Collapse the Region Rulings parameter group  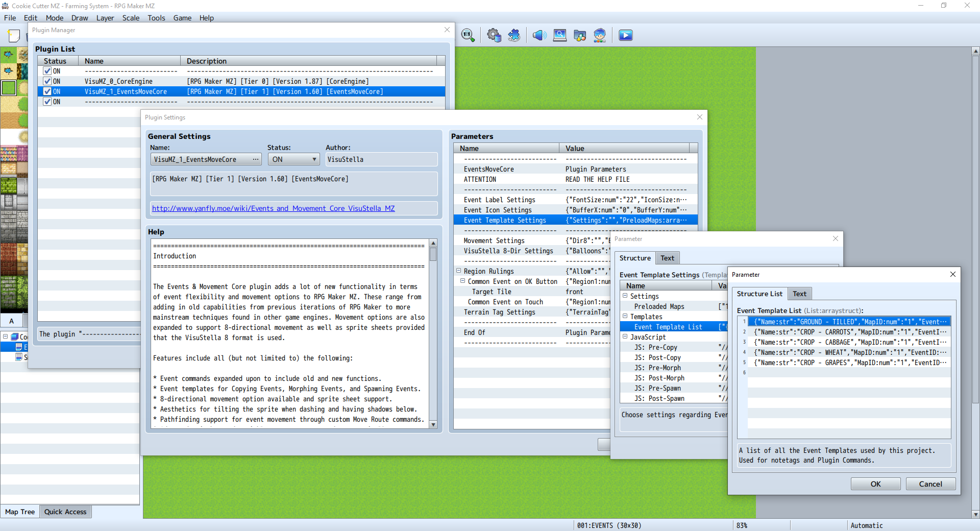(458, 271)
